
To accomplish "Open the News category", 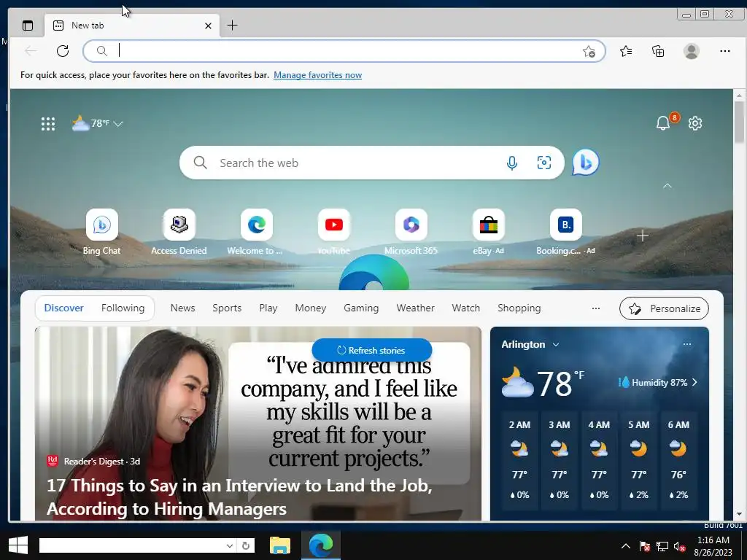I will [x=183, y=308].
